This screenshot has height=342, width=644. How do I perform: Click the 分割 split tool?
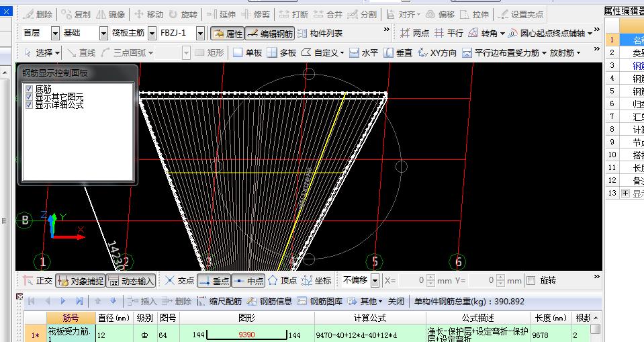(x=362, y=14)
